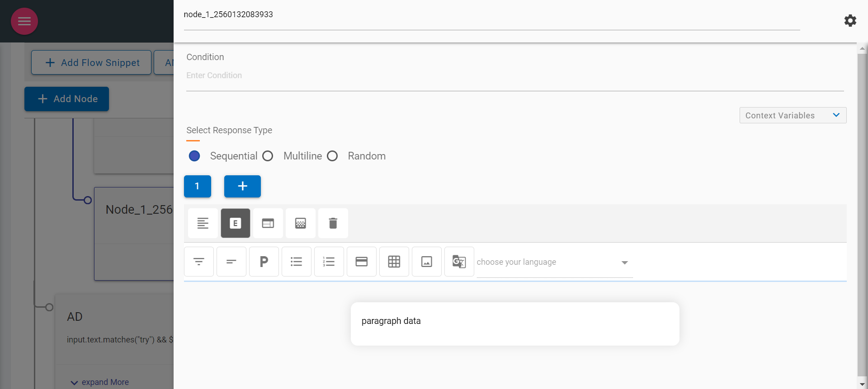The height and width of the screenshot is (389, 868).
Task: Insert a numbered list element
Action: coord(329,262)
